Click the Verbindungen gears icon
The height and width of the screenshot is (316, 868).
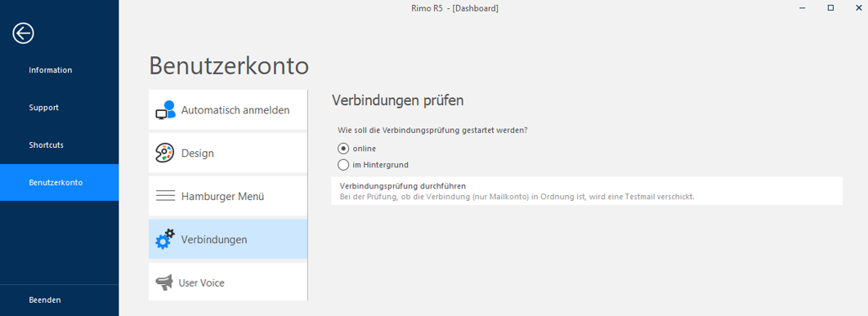coord(165,239)
